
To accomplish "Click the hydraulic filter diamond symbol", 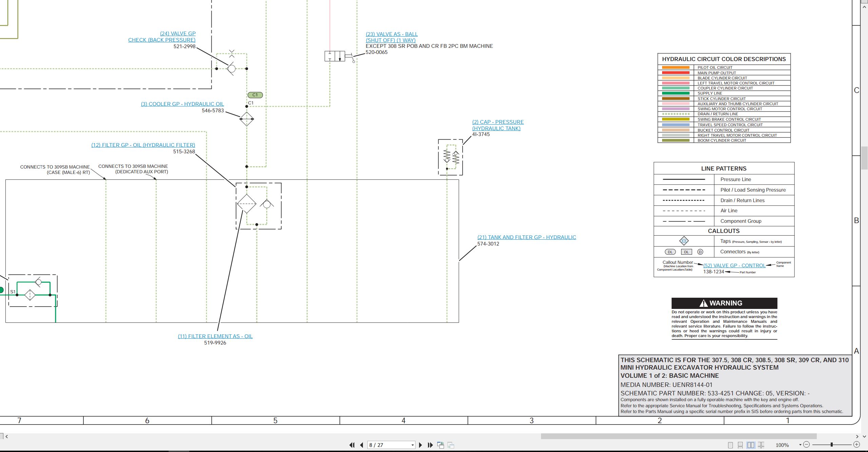I will click(247, 204).
